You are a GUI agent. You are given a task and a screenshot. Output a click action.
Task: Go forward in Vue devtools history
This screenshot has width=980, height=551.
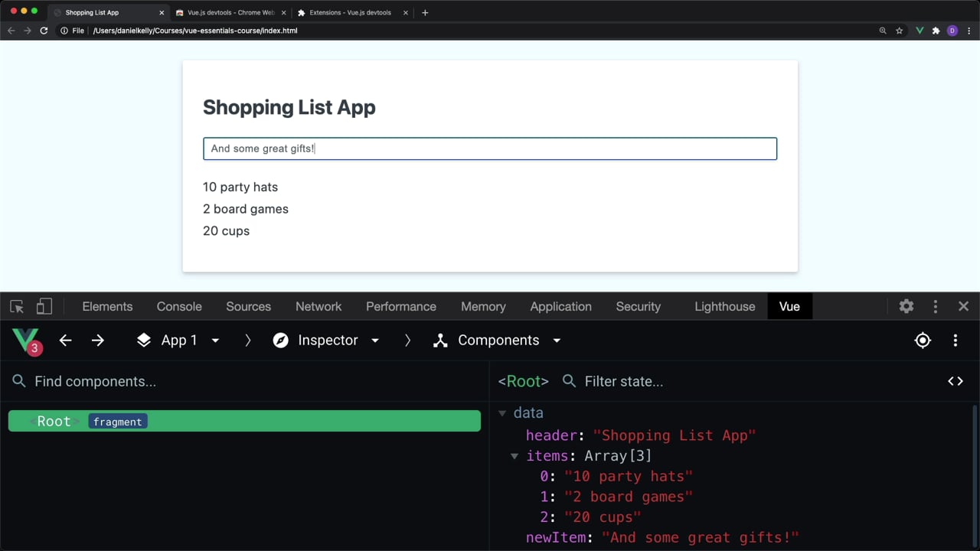[97, 341]
